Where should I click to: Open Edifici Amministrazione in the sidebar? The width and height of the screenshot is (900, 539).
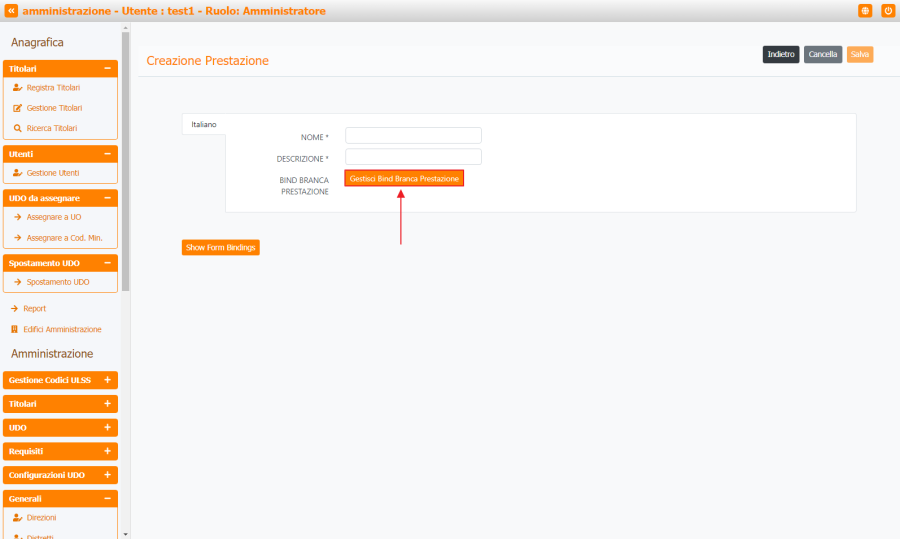[x=62, y=329]
